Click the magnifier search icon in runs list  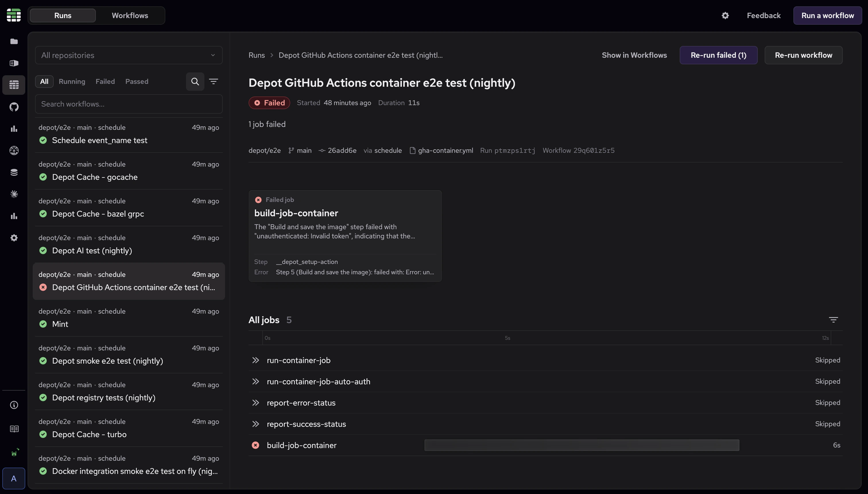[x=195, y=82]
